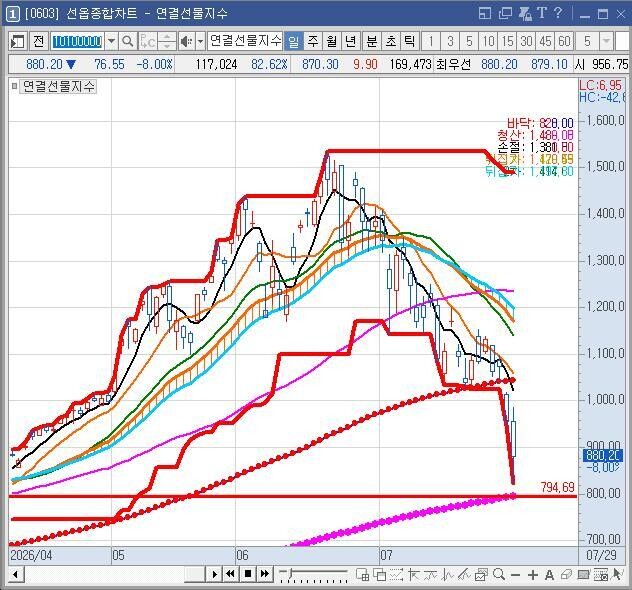Image resolution: width=632 pixels, height=590 pixels.
Task: Click the number 1 screen badge
Action: tap(12, 14)
